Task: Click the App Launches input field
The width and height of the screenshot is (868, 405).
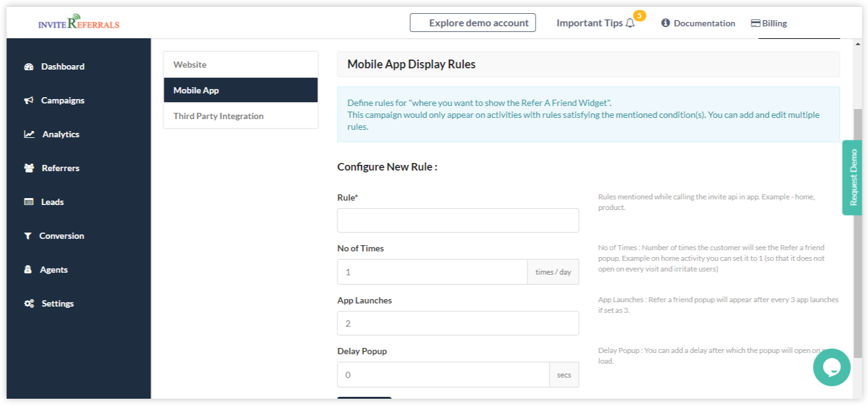Action: tap(458, 323)
